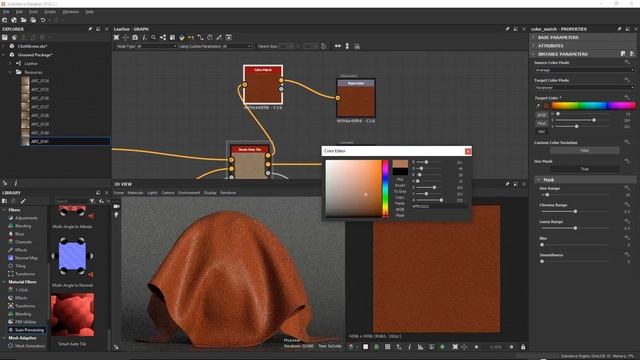The width and height of the screenshot is (640, 360).
Task: Click the undo icon in the main toolbar
Action: point(43,20)
